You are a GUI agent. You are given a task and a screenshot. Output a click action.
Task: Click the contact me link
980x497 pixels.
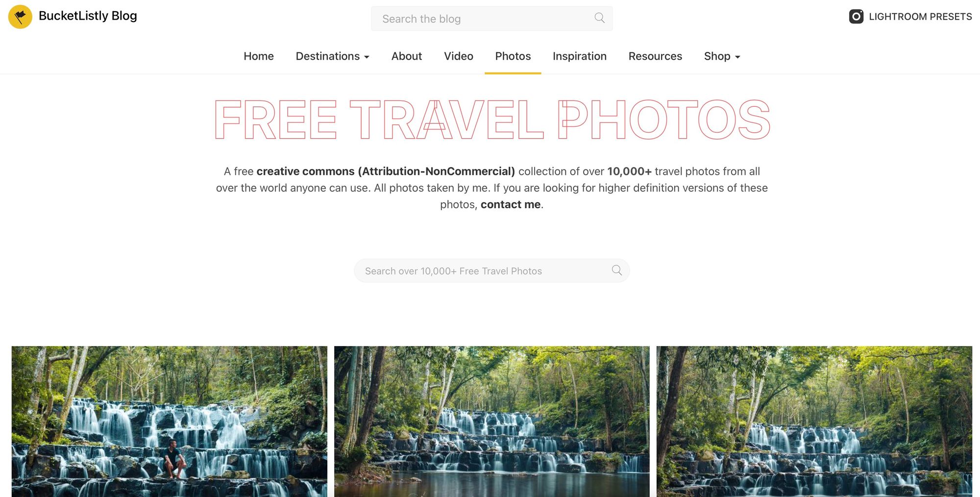click(x=511, y=204)
